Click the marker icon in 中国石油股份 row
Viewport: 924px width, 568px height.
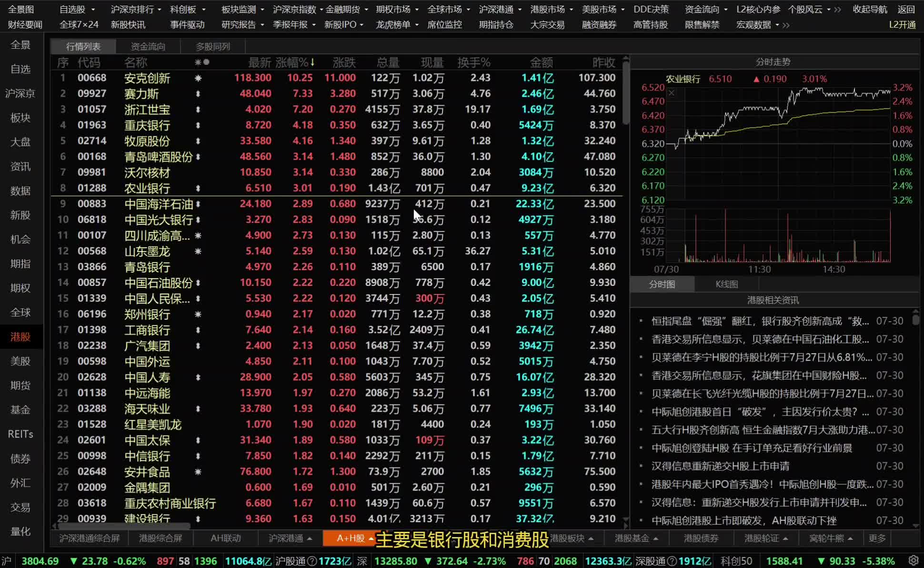pos(198,282)
